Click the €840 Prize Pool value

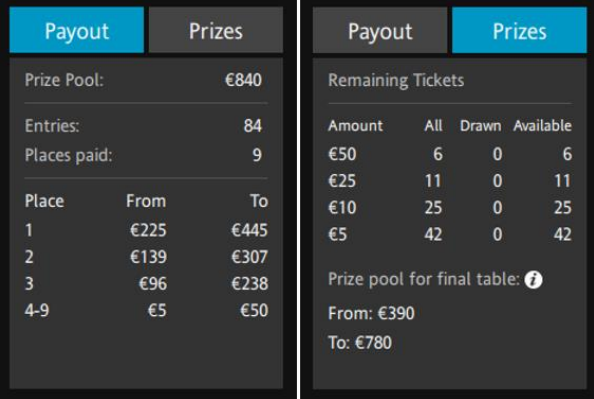(243, 80)
